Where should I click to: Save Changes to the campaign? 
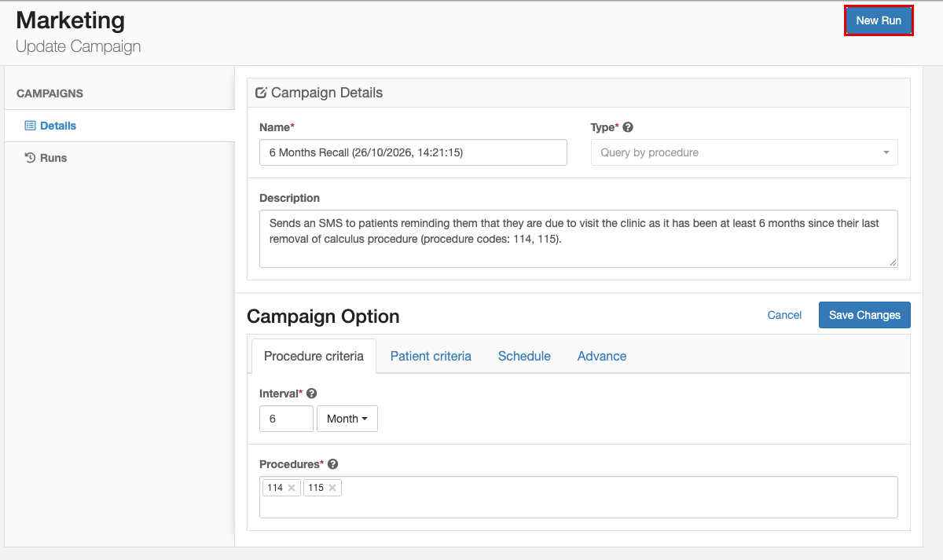[x=864, y=315]
